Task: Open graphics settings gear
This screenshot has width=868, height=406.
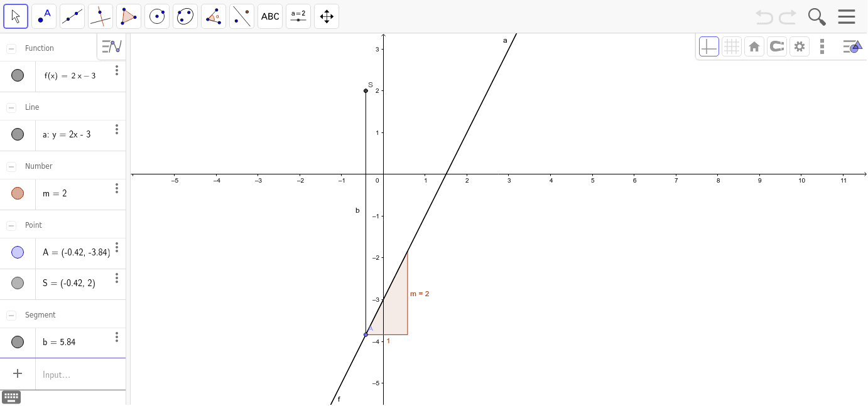Action: [x=800, y=46]
